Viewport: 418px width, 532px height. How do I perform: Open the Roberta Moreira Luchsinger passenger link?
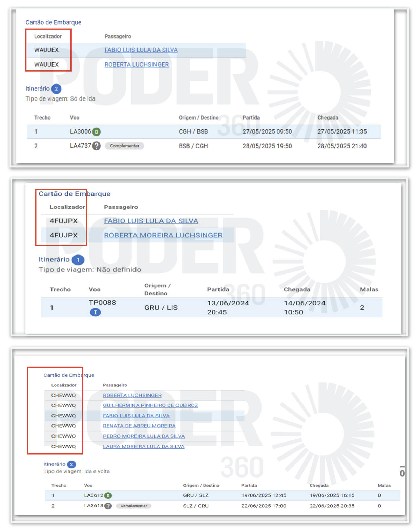pyautogui.click(x=163, y=235)
